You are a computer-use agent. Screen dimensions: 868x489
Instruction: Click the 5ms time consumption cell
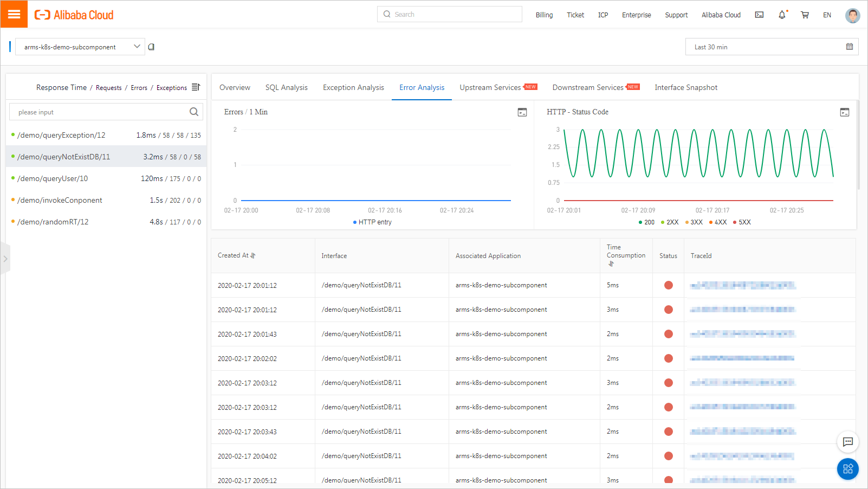(613, 285)
